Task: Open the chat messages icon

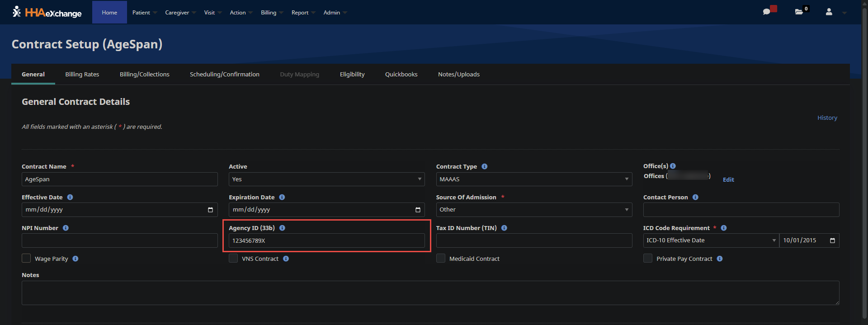Action: (767, 12)
